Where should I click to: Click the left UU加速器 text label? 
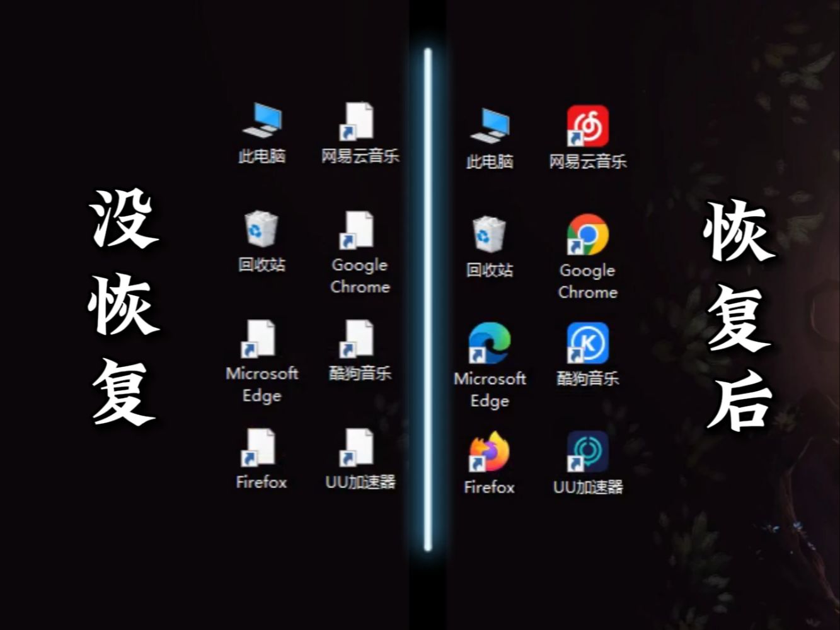pyautogui.click(x=360, y=482)
